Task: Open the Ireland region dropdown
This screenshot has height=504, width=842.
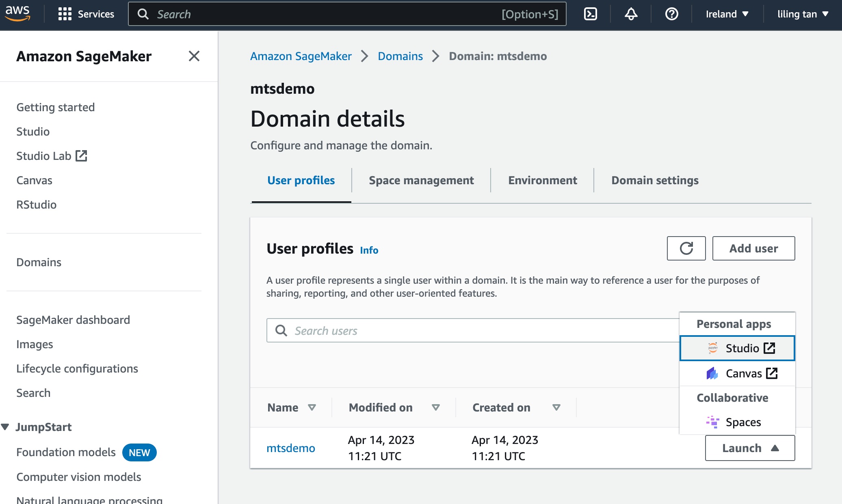Action: [727, 14]
